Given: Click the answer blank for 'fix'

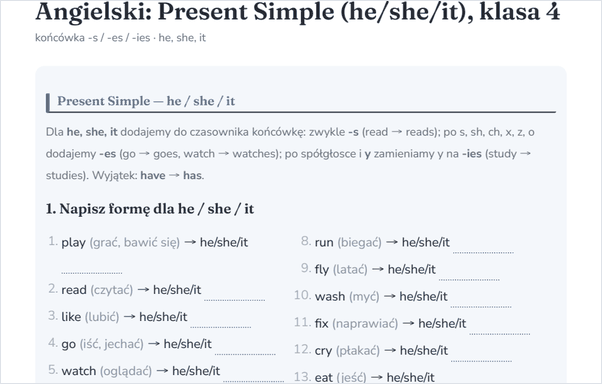Looking at the screenshot, I should 500,329.
